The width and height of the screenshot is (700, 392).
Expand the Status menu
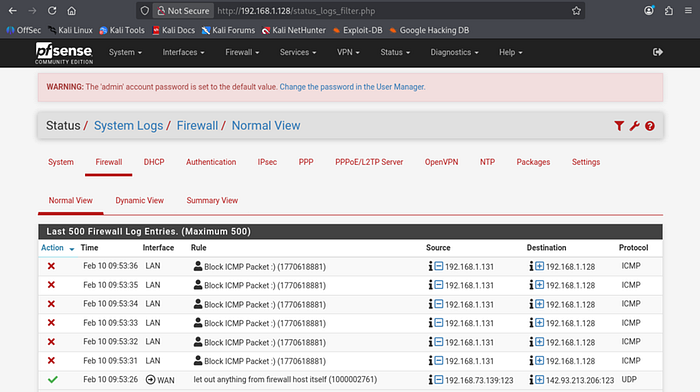395,52
